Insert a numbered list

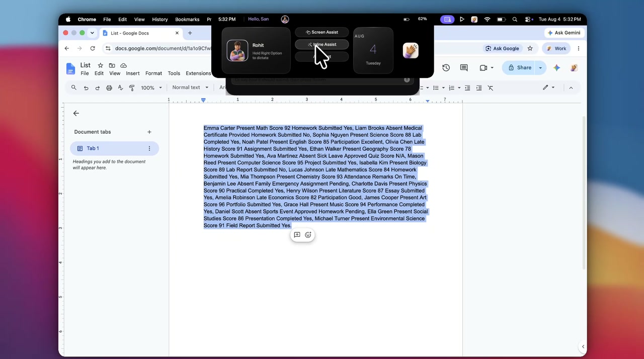(452, 88)
